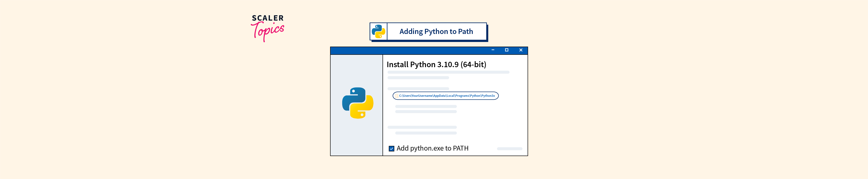Click the gray bar just above the path field
This screenshot has width=868, height=179.
click(x=418, y=89)
